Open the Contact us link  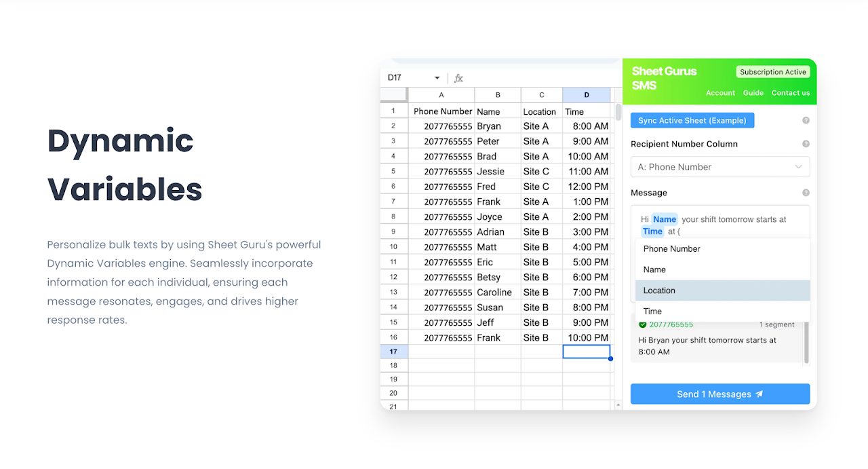pos(791,93)
